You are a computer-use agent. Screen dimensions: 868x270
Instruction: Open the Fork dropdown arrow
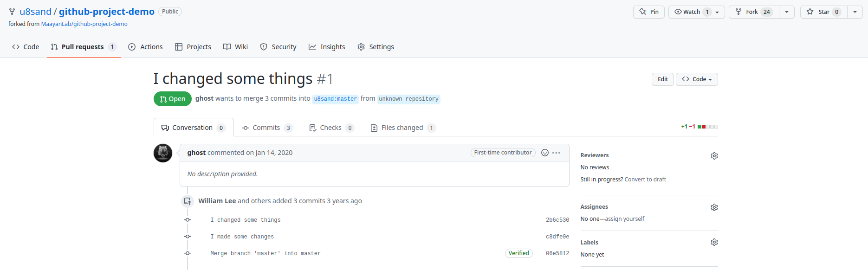[786, 12]
